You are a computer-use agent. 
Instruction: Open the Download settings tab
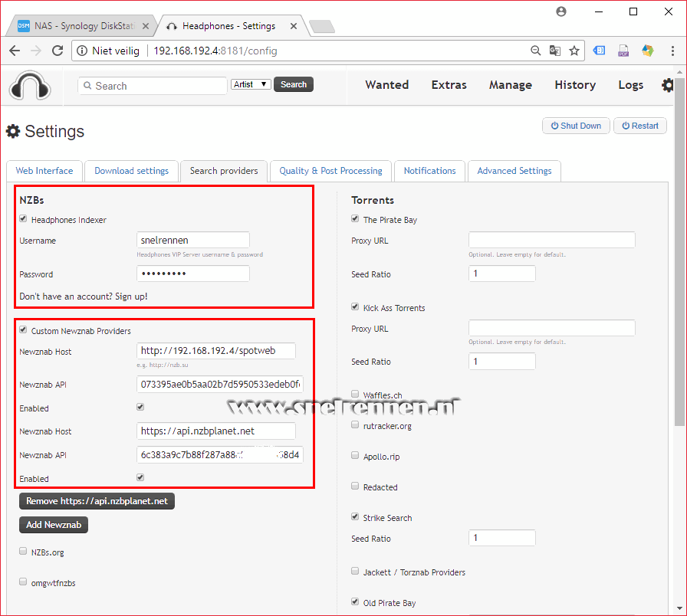[131, 171]
